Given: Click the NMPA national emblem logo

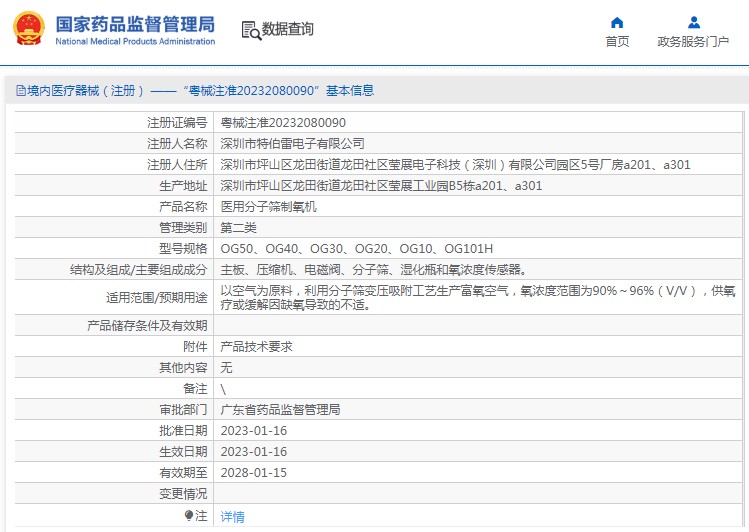Looking at the screenshot, I should (29, 29).
